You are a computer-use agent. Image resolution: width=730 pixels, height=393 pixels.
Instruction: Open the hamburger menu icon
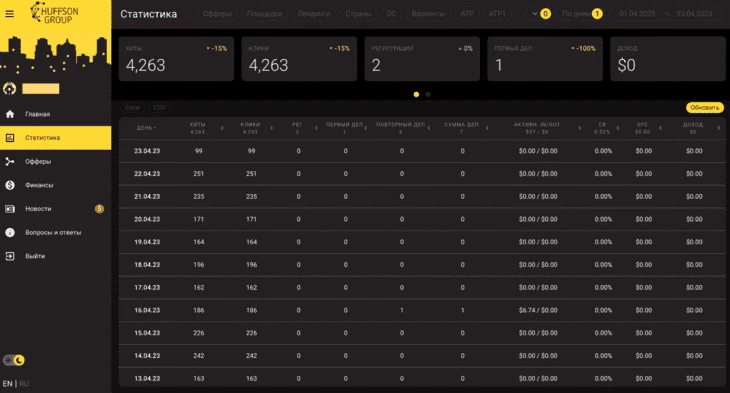[9, 14]
